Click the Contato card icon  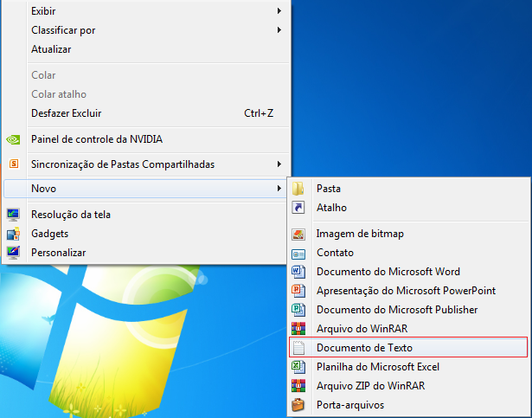point(298,254)
